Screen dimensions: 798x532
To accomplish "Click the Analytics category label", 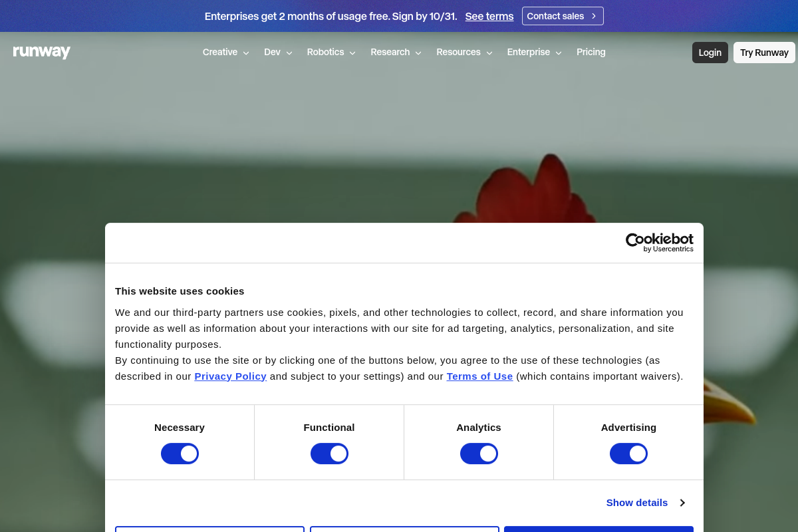I will [479, 428].
